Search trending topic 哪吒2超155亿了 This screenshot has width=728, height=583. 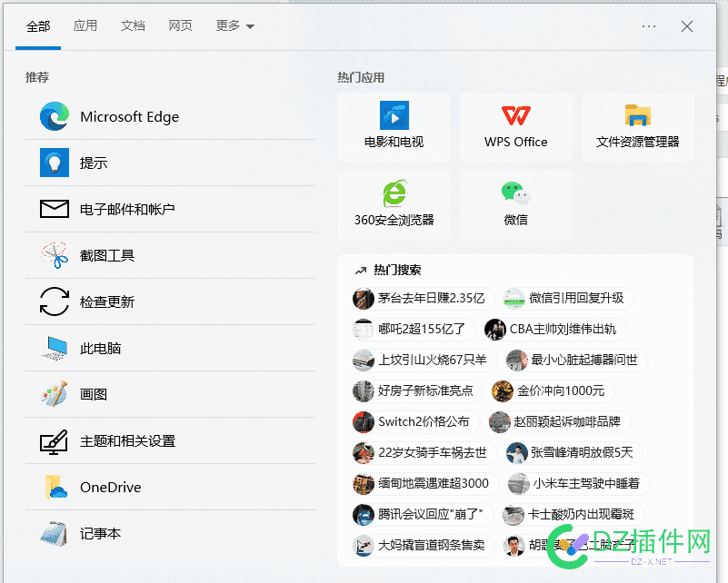(x=413, y=330)
